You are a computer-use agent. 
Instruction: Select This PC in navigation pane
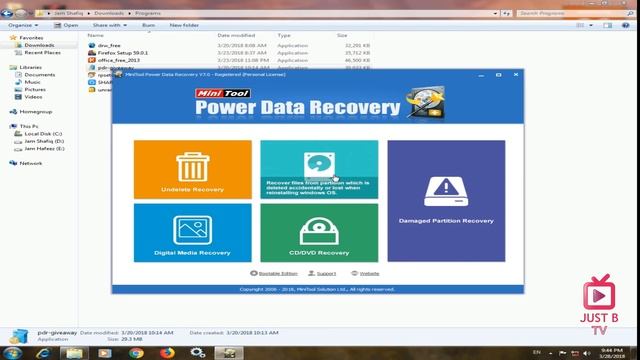29,126
